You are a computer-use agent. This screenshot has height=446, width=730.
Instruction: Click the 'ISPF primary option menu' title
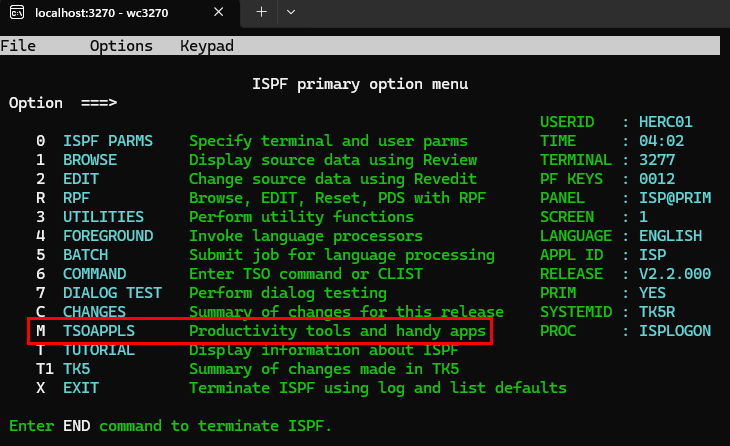click(360, 84)
